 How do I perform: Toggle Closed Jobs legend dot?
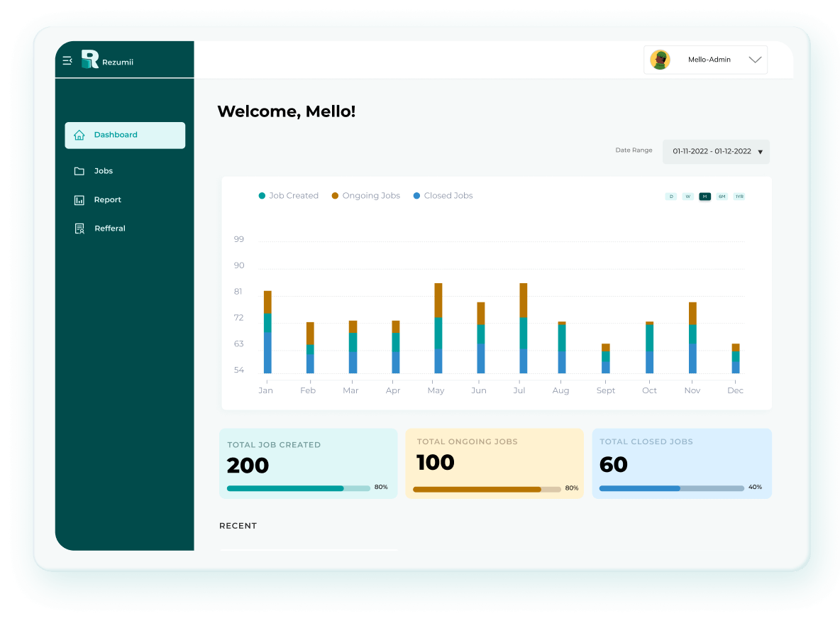pyautogui.click(x=416, y=196)
